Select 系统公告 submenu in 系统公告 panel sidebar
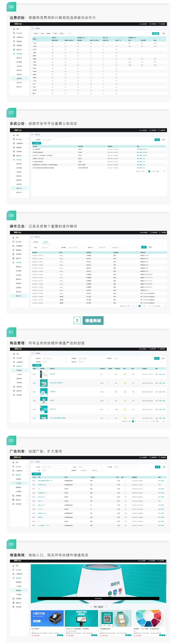Image resolution: width=174 pixels, height=644 pixels. point(19,188)
